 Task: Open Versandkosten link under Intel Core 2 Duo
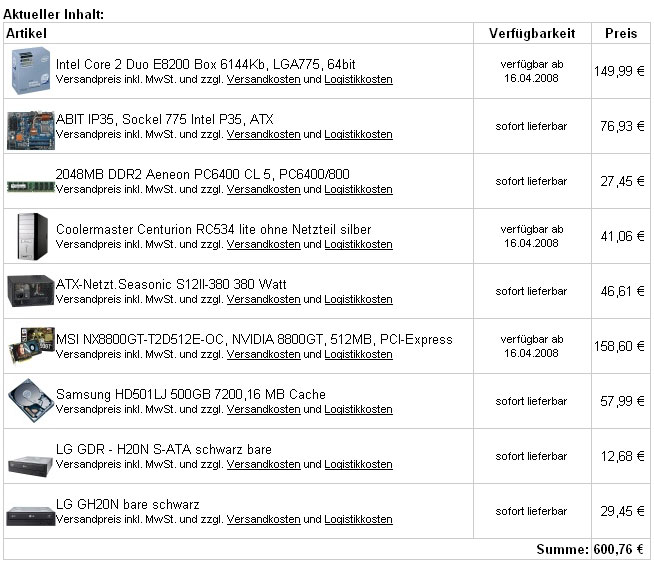(x=264, y=79)
